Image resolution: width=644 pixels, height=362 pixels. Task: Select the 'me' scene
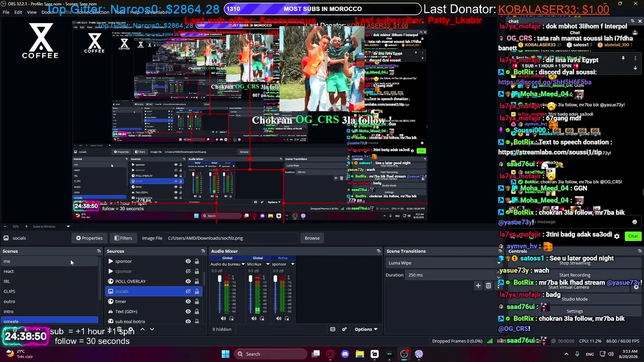50,261
